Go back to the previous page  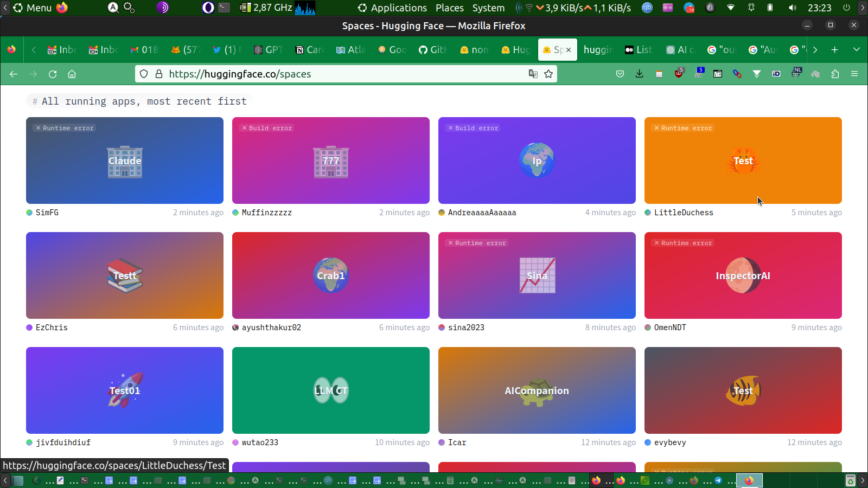point(14,74)
